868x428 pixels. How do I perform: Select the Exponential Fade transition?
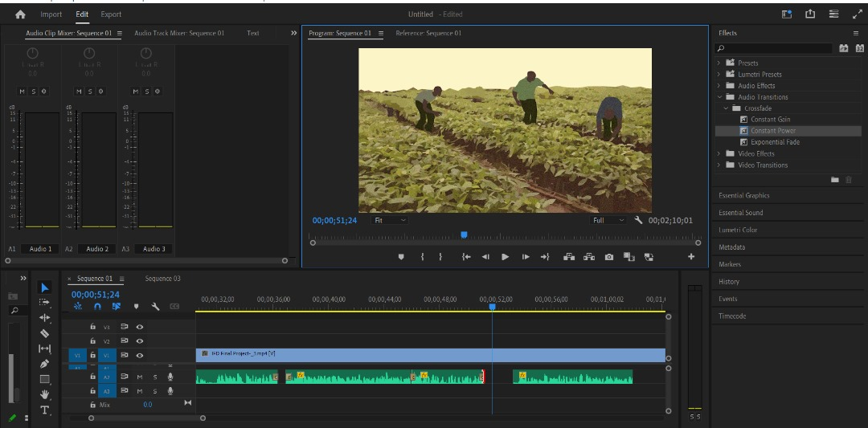click(x=775, y=142)
